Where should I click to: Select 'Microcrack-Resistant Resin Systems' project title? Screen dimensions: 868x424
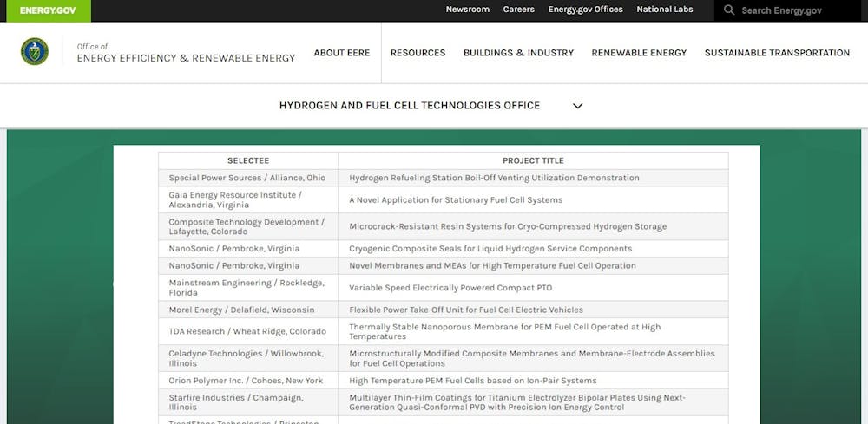(x=533, y=226)
